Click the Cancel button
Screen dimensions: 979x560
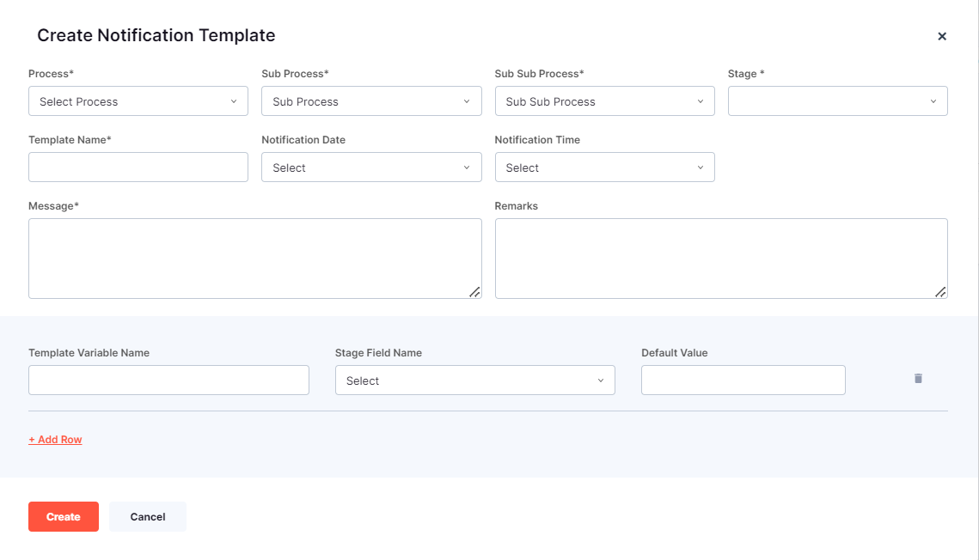point(147,516)
